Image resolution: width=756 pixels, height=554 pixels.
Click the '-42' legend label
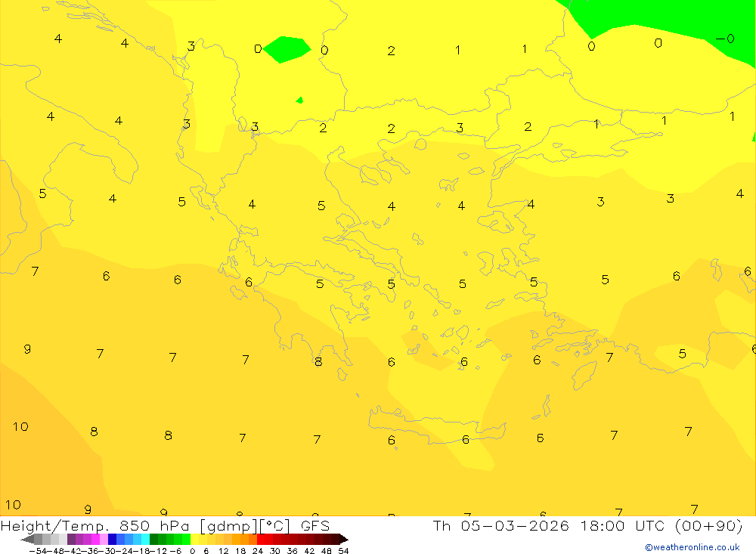coord(73,551)
